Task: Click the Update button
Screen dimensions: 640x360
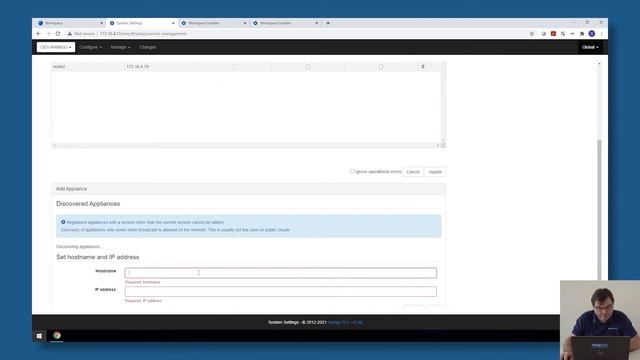Action: [x=435, y=172]
